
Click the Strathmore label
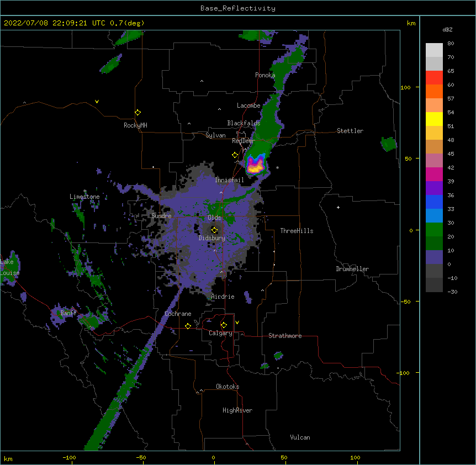tap(285, 336)
